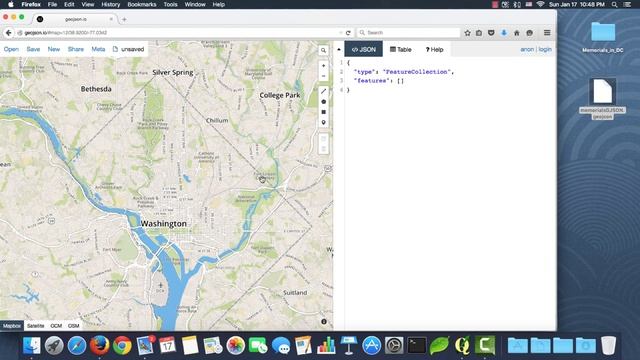640x360 pixels.
Task: Click the New button in geojson.io
Action: tap(53, 49)
